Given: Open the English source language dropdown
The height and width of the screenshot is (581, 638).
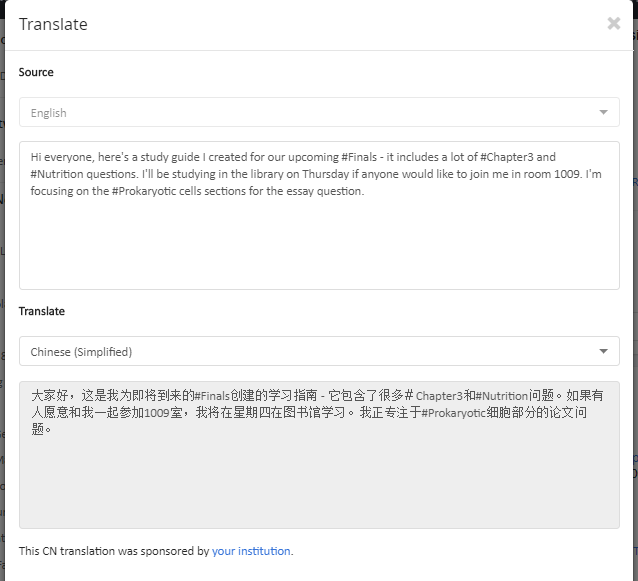Looking at the screenshot, I should [319, 112].
